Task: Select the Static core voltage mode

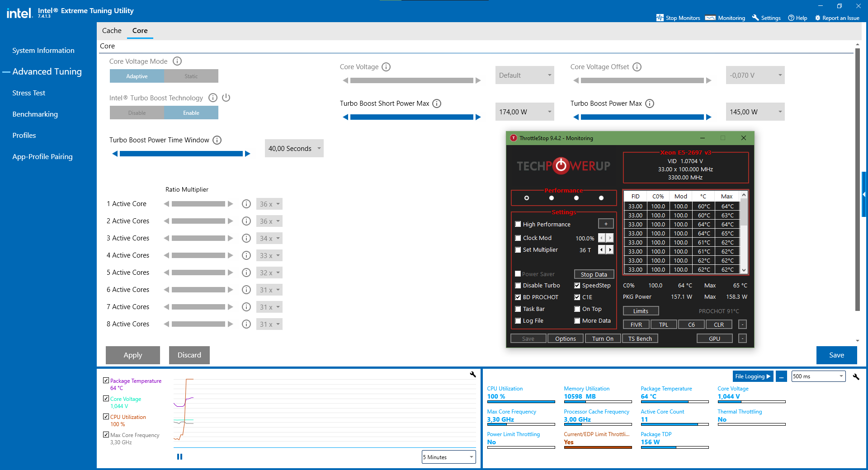Action: pyautogui.click(x=191, y=76)
